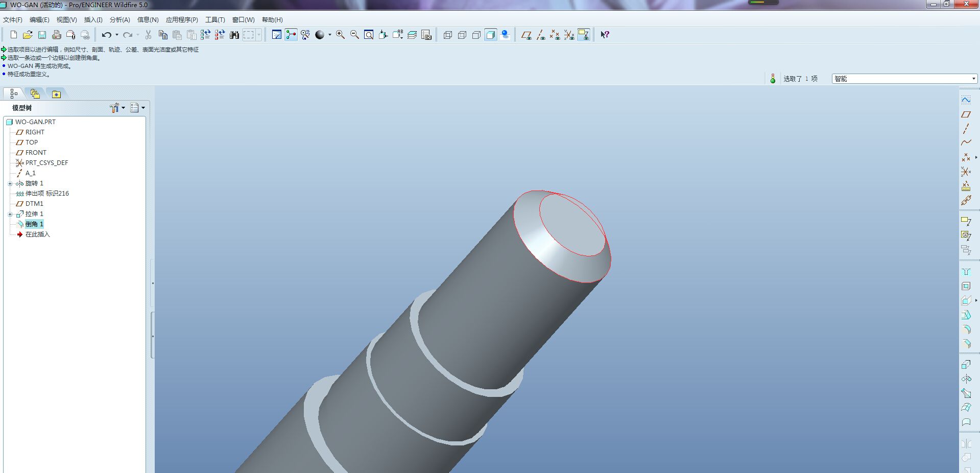Image resolution: width=980 pixels, height=473 pixels.
Task: Create a new file with the New icon
Action: (14, 35)
